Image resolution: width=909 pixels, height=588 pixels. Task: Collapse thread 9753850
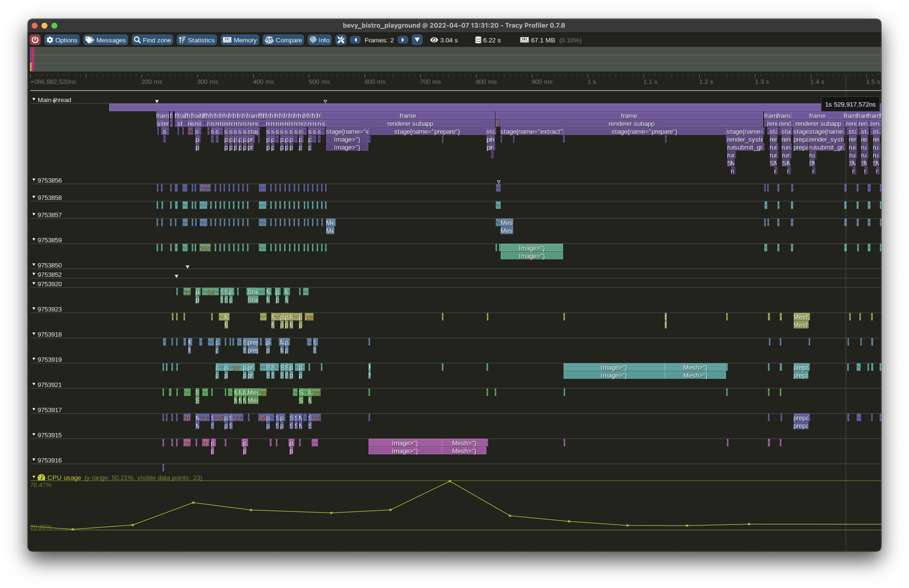(34, 265)
